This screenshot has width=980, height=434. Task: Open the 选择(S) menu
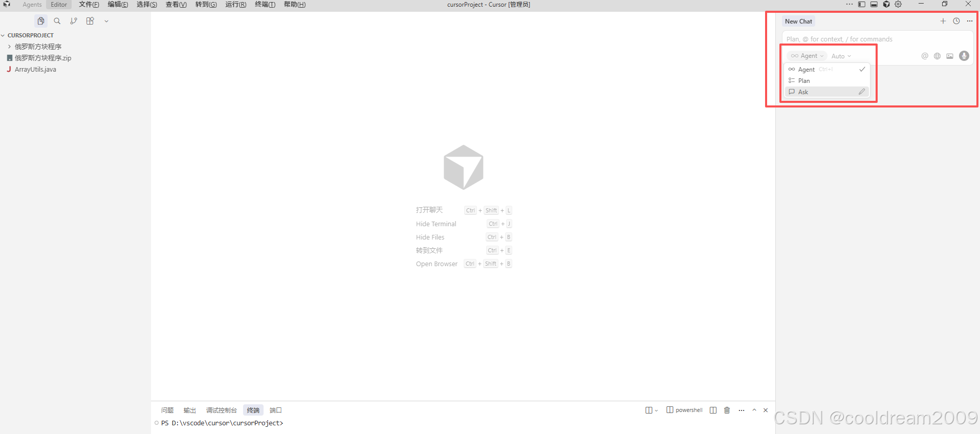[147, 5]
